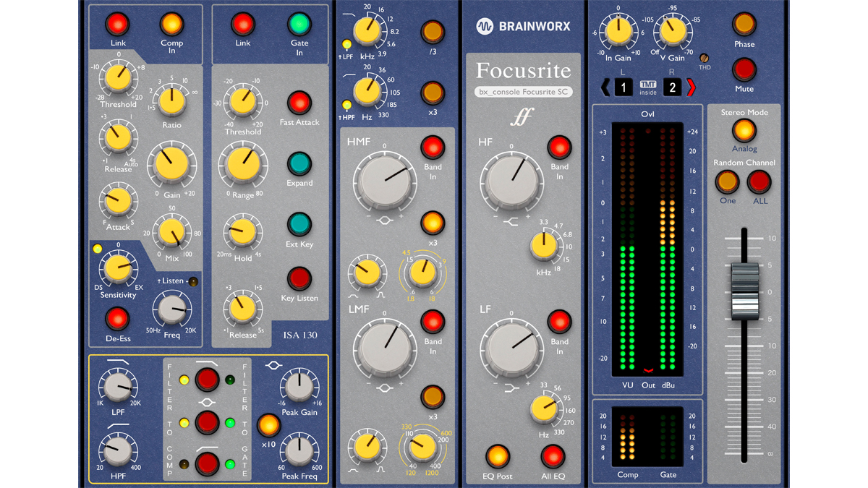Image resolution: width=868 pixels, height=488 pixels.
Task: Click the de-esser Sensitivity knob
Action: (x=117, y=269)
